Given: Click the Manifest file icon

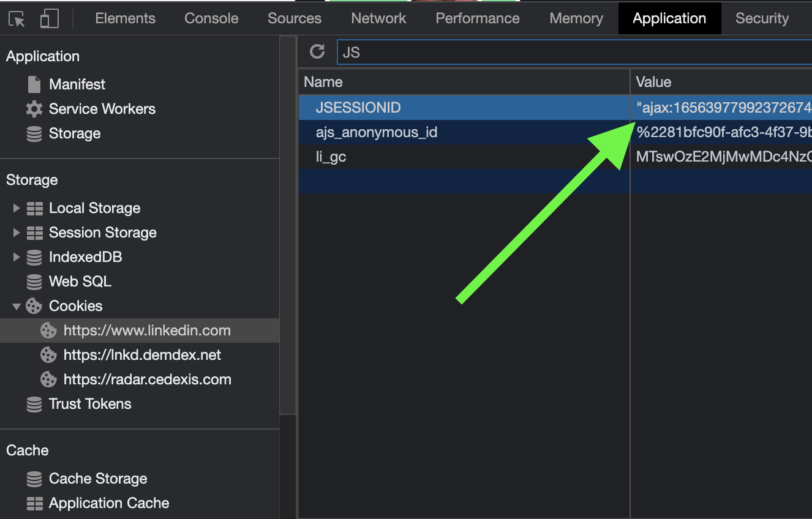Looking at the screenshot, I should tap(34, 84).
